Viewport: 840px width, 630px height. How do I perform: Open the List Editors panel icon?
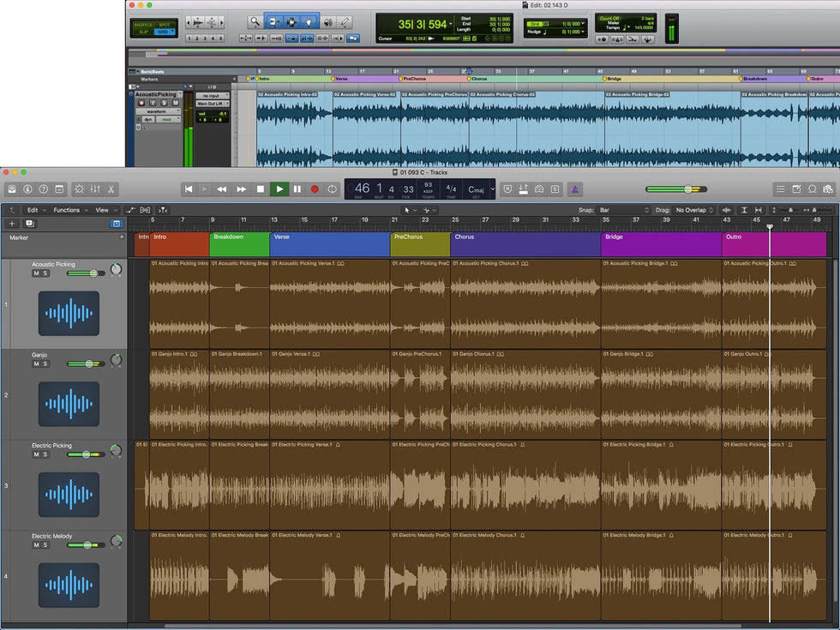(780, 189)
